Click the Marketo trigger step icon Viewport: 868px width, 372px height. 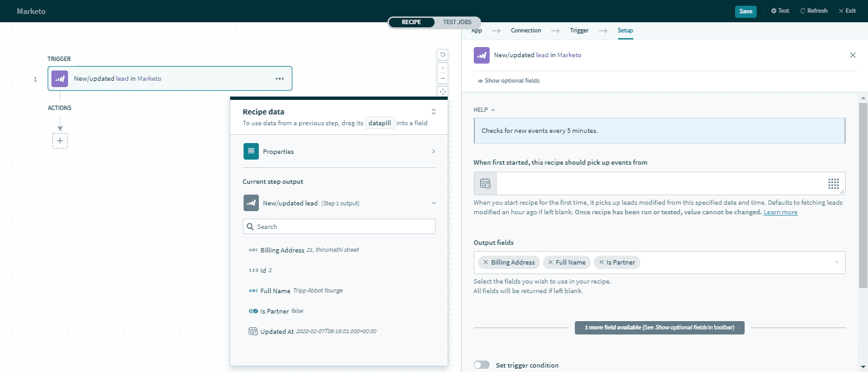[60, 79]
